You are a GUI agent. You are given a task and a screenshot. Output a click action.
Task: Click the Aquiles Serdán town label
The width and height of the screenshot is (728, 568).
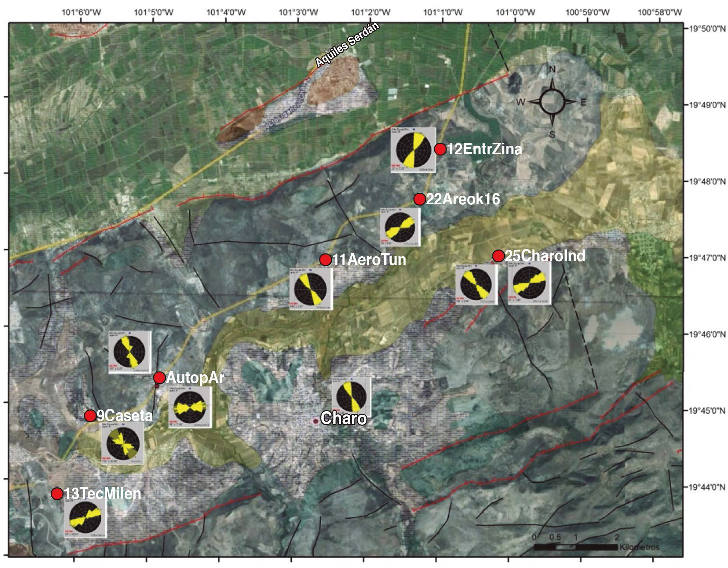[348, 44]
